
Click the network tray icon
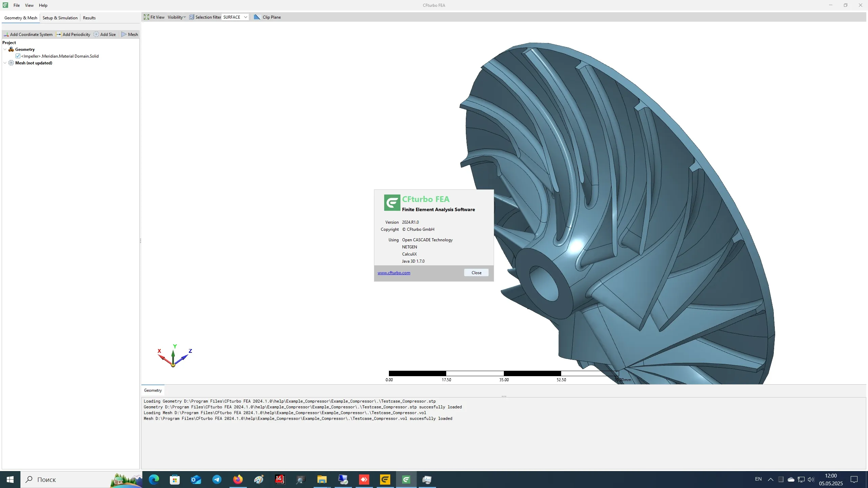click(801, 479)
